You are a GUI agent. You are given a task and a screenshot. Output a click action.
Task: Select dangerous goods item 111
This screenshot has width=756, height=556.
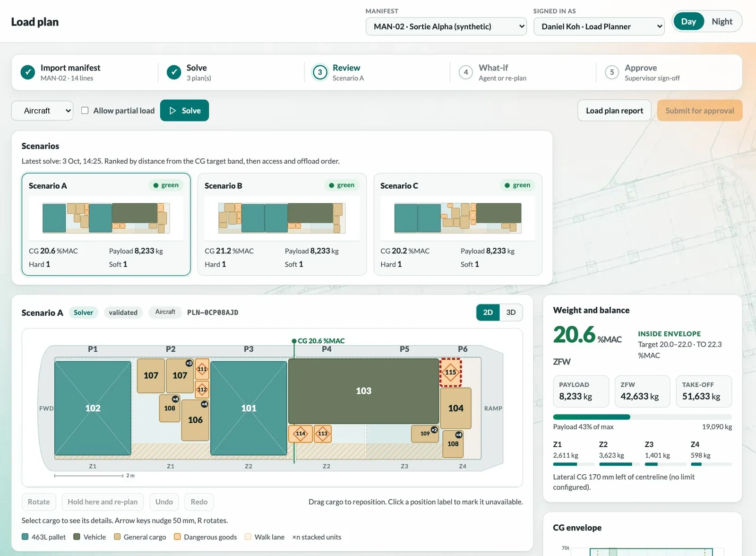pyautogui.click(x=202, y=369)
